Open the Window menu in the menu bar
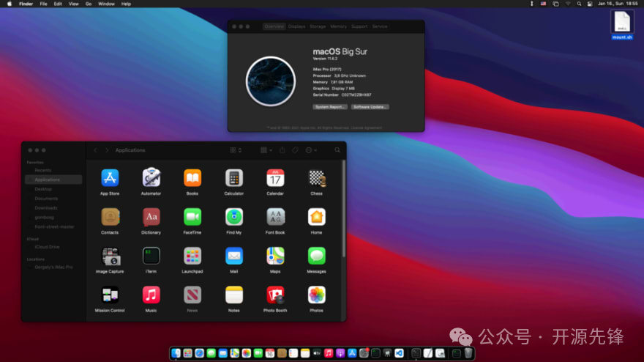The image size is (644, 362). click(x=106, y=4)
